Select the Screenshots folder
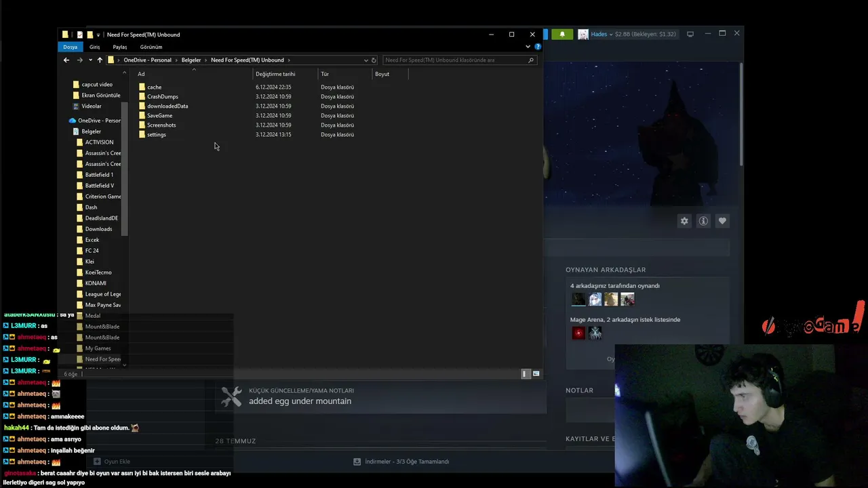Image resolution: width=868 pixels, height=488 pixels. (161, 125)
